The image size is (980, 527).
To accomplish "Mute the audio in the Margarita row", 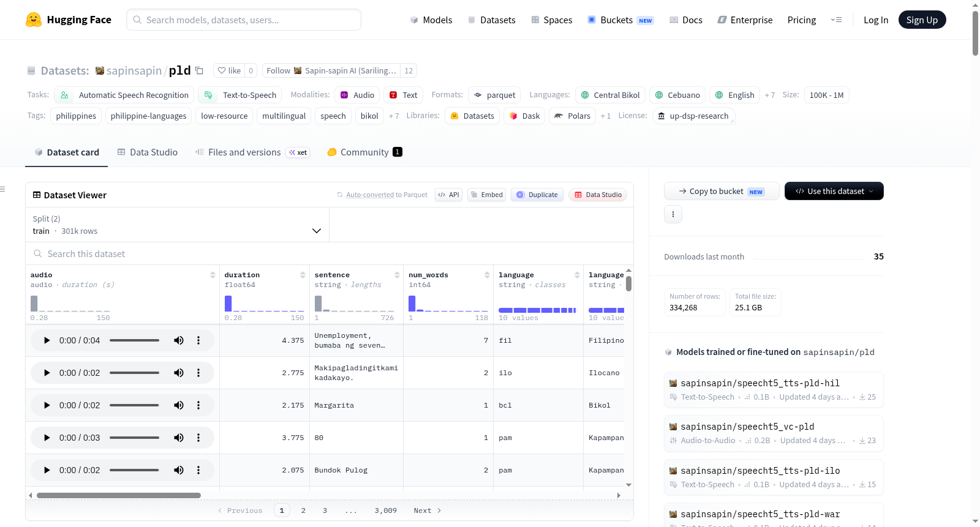I will pyautogui.click(x=179, y=405).
